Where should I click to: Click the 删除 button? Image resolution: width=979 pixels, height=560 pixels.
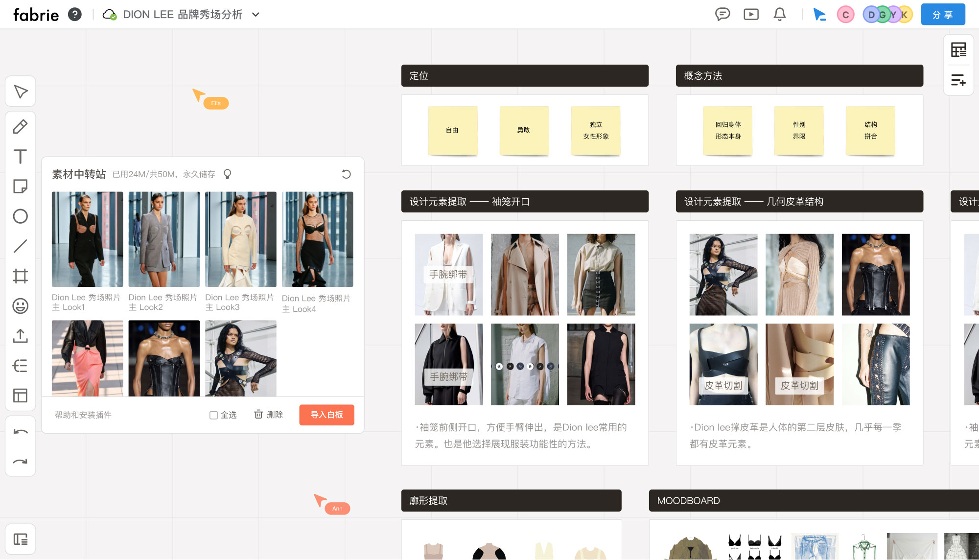click(268, 415)
